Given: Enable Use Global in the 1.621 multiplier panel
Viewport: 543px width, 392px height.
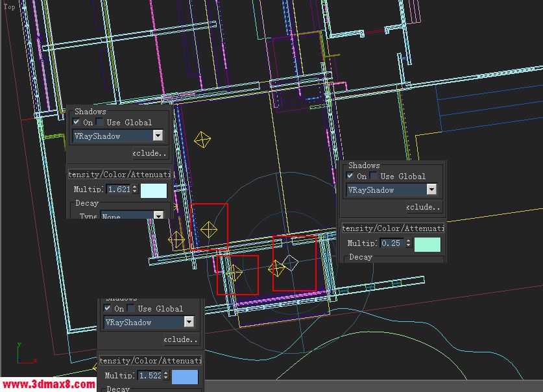Looking at the screenshot, I should point(100,121).
